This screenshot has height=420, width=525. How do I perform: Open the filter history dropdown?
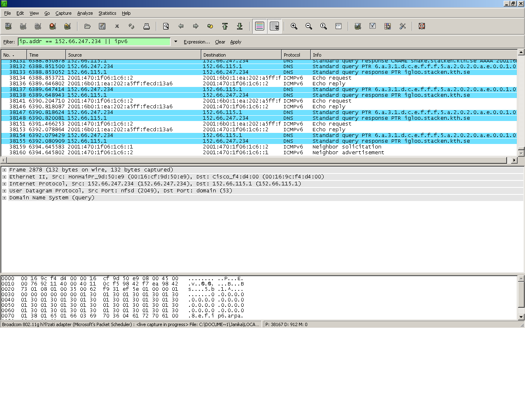click(x=176, y=42)
